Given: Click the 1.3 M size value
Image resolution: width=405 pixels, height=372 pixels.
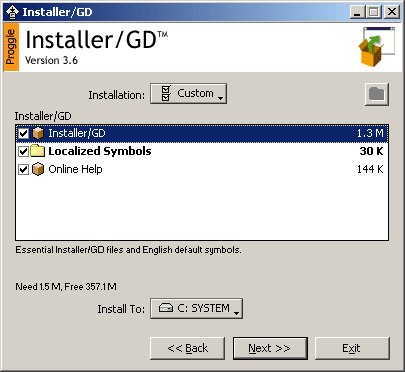Looking at the screenshot, I should click(370, 133).
